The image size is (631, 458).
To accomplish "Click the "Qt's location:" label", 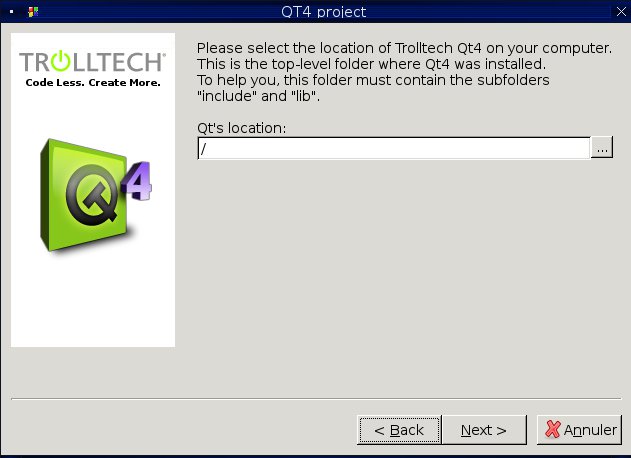I will (x=241, y=128).
